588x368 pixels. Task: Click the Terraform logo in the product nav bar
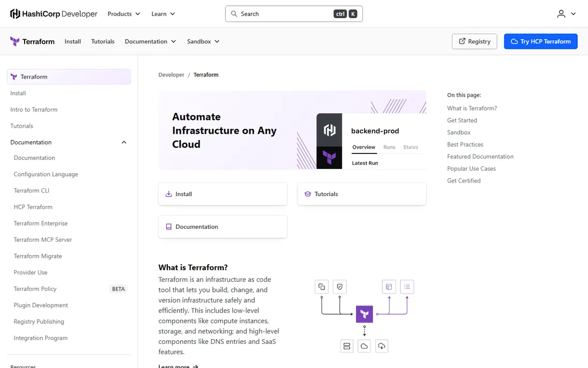coord(32,41)
